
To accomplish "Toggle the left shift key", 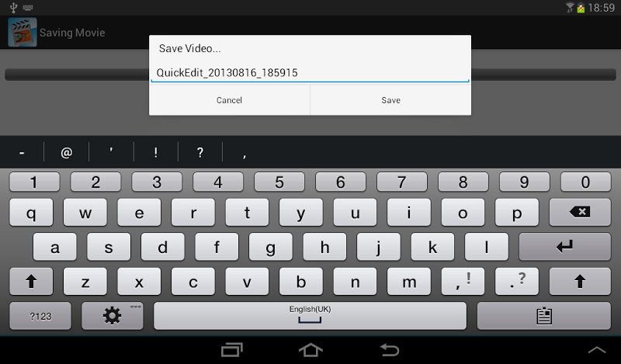I will [31, 281].
